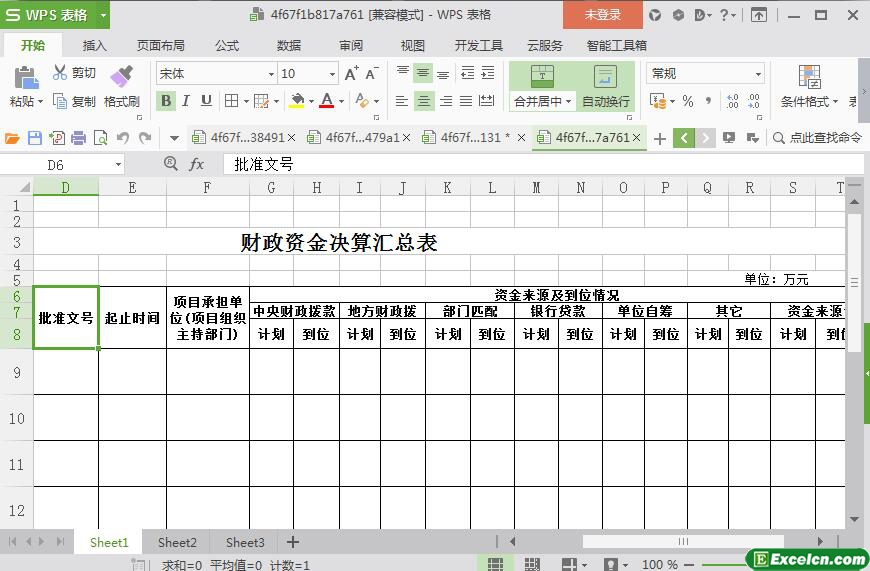The height and width of the screenshot is (571, 870).
Task: Open the font size 10 dropdown
Action: (x=332, y=74)
